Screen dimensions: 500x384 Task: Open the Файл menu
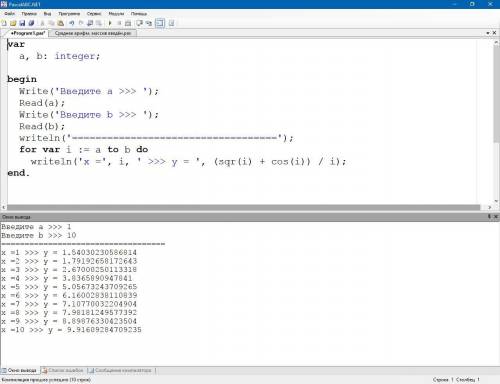pos(10,14)
